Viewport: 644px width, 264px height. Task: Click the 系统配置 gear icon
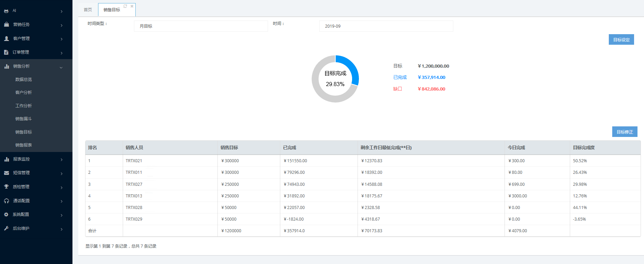(6, 214)
